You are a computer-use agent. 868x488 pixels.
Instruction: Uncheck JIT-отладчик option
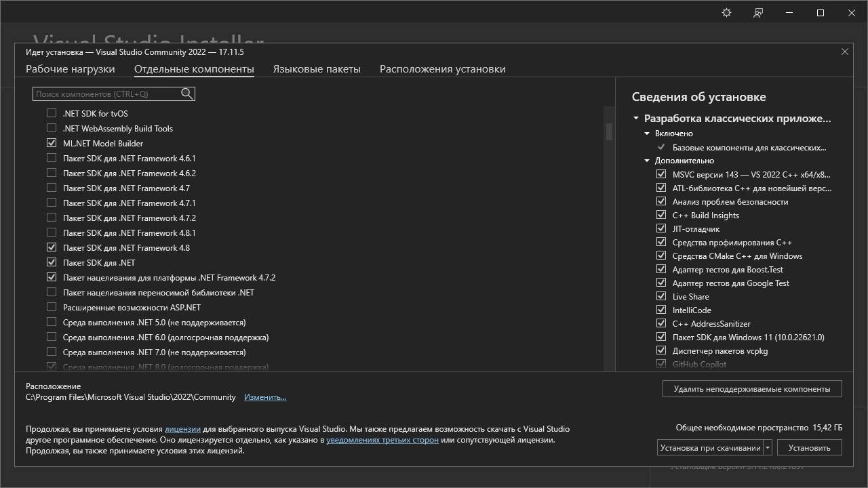coord(661,228)
